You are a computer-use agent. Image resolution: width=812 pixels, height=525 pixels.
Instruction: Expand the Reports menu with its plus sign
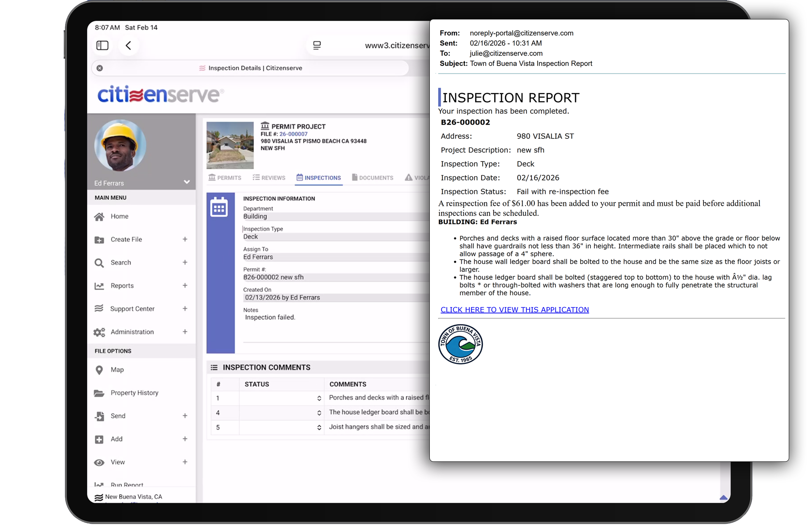[x=185, y=286]
